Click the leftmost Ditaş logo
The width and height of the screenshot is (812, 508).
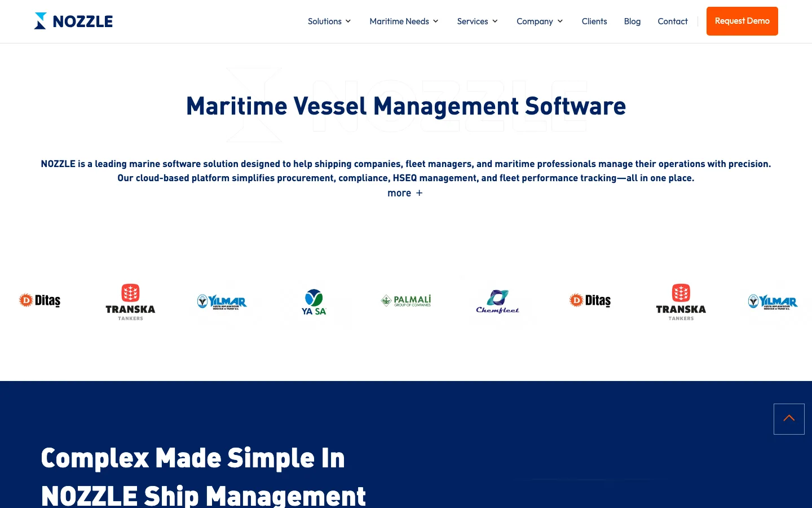click(39, 300)
